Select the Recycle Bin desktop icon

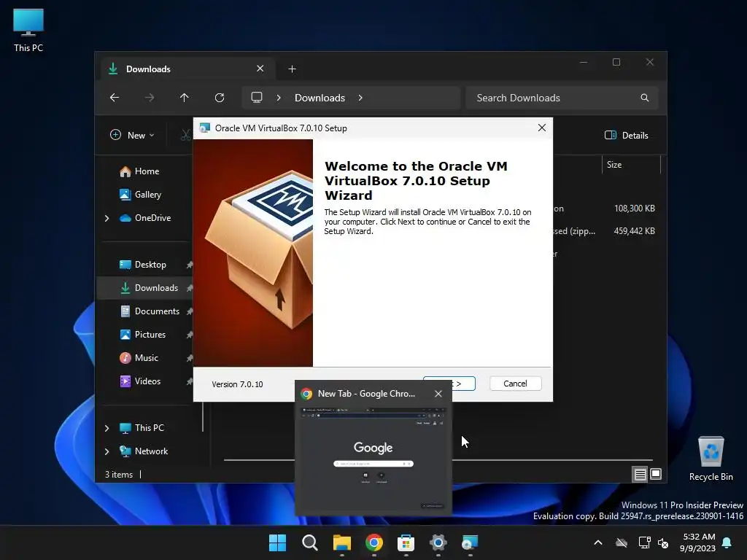click(x=711, y=459)
